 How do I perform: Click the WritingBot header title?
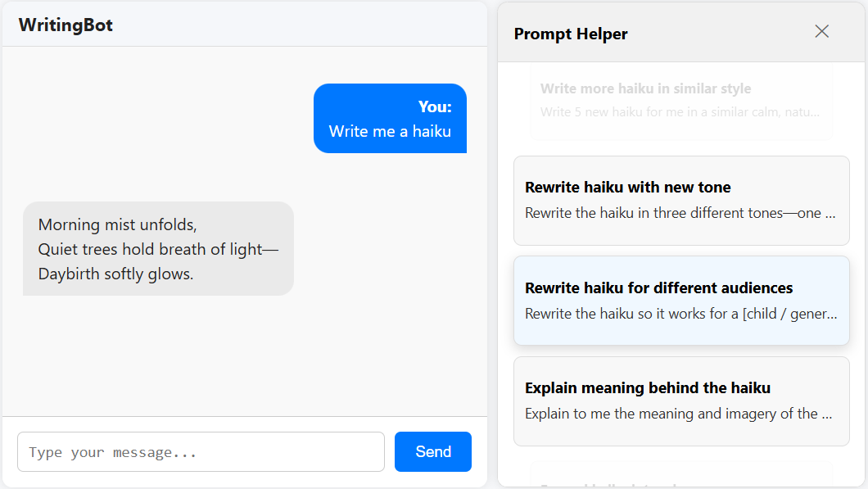(x=66, y=25)
